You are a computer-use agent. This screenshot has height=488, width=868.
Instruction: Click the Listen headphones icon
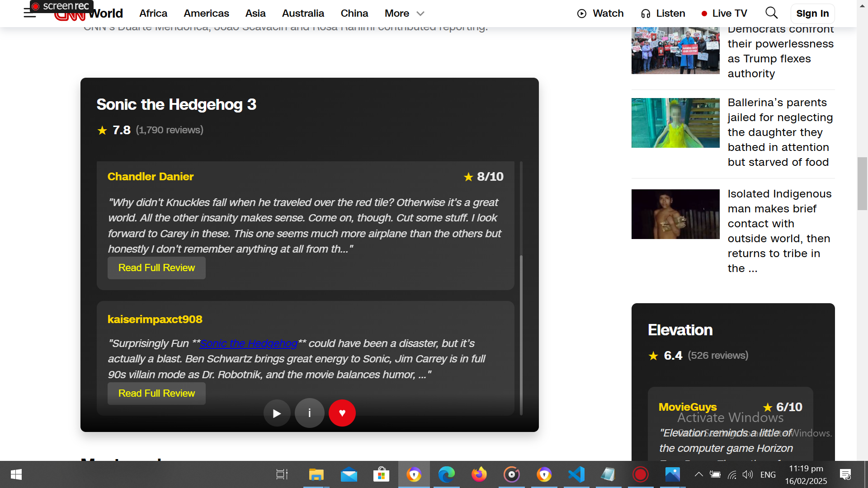point(646,14)
